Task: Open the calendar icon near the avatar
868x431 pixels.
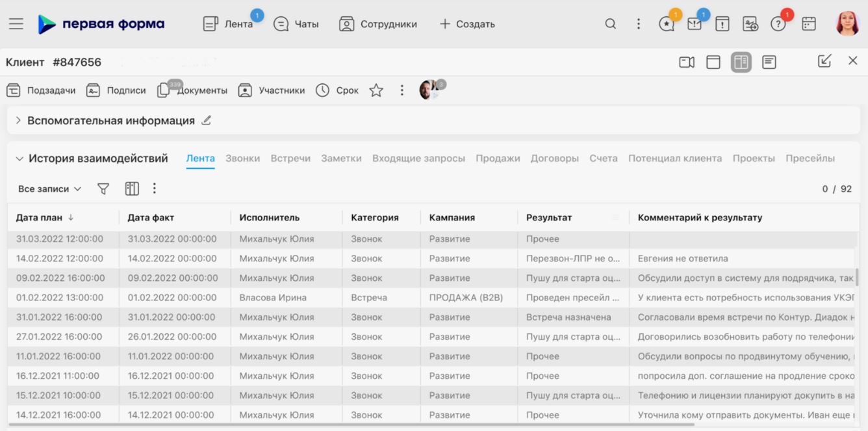Action: coord(809,24)
